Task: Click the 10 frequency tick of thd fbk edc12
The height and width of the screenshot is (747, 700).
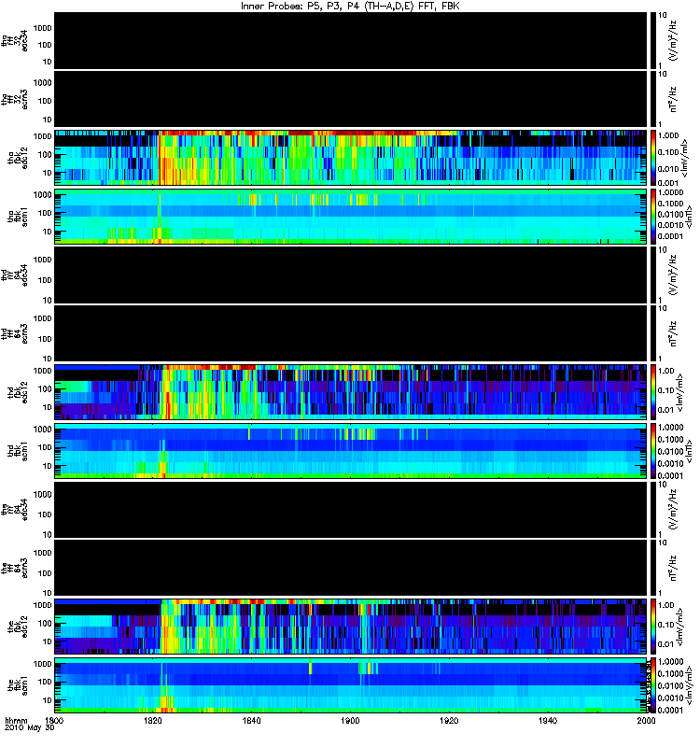Action: coord(48,407)
